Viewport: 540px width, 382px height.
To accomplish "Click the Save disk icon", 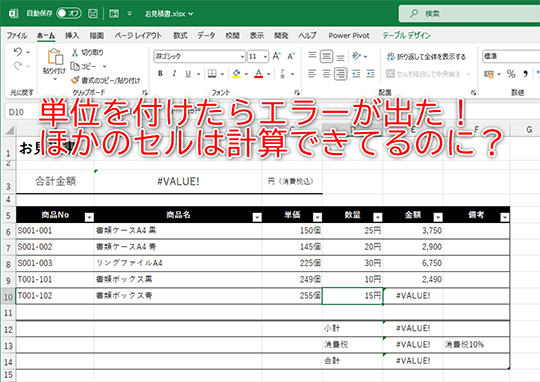I will pyautogui.click(x=93, y=13).
